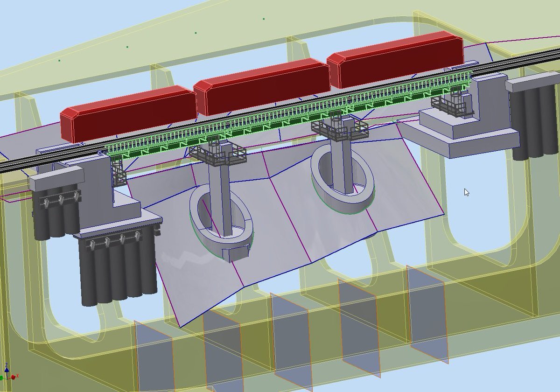
Task: Click the XYZ axis triad in corner
Action: (x=8, y=372)
